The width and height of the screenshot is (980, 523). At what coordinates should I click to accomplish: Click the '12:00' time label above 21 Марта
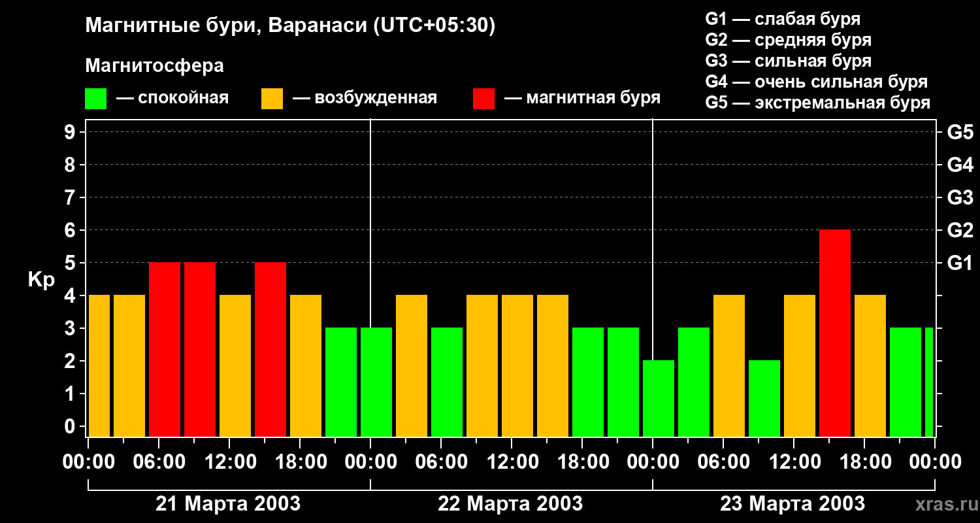tap(229, 462)
